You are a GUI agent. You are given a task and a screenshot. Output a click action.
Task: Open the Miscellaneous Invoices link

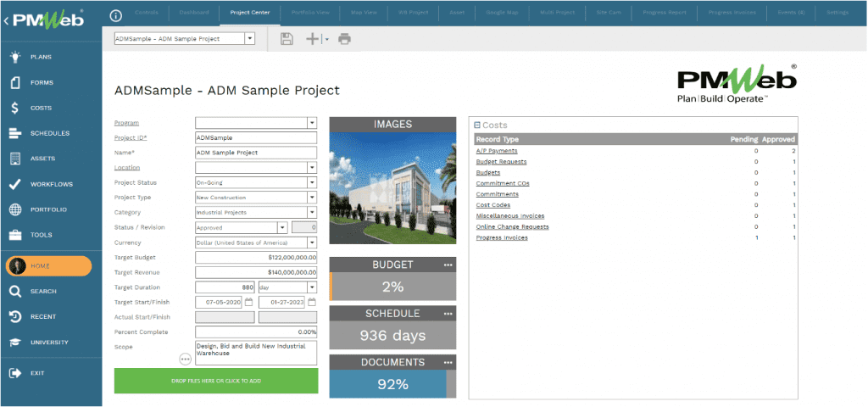click(509, 216)
